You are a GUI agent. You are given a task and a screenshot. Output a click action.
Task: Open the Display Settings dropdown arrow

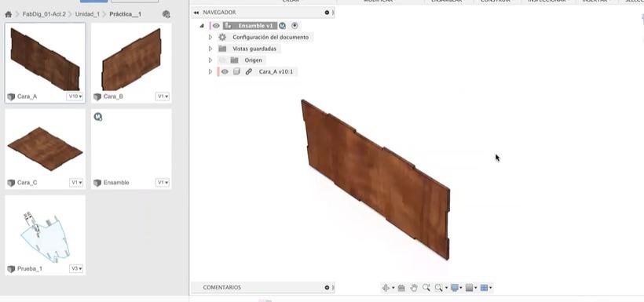[461, 288]
